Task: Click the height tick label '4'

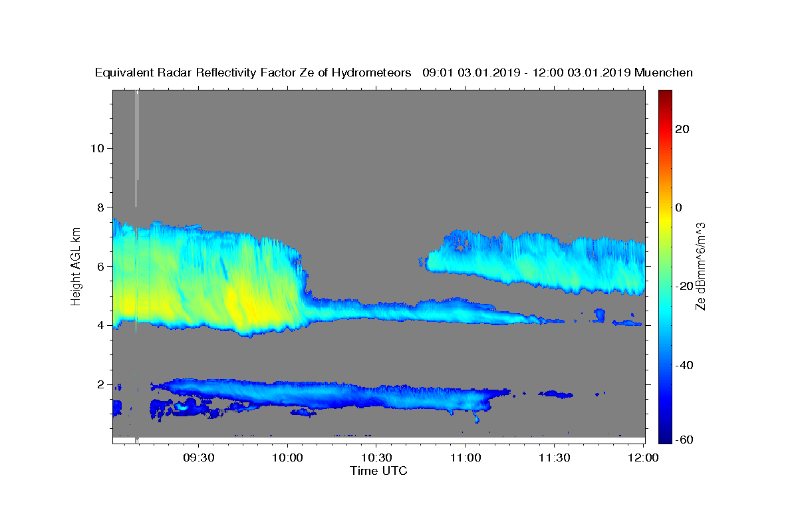Action: click(100, 325)
